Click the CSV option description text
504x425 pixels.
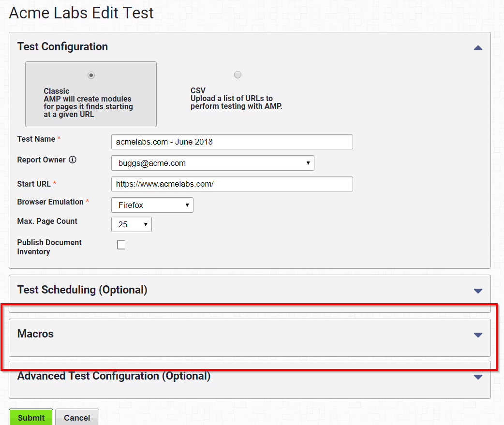pos(236,98)
